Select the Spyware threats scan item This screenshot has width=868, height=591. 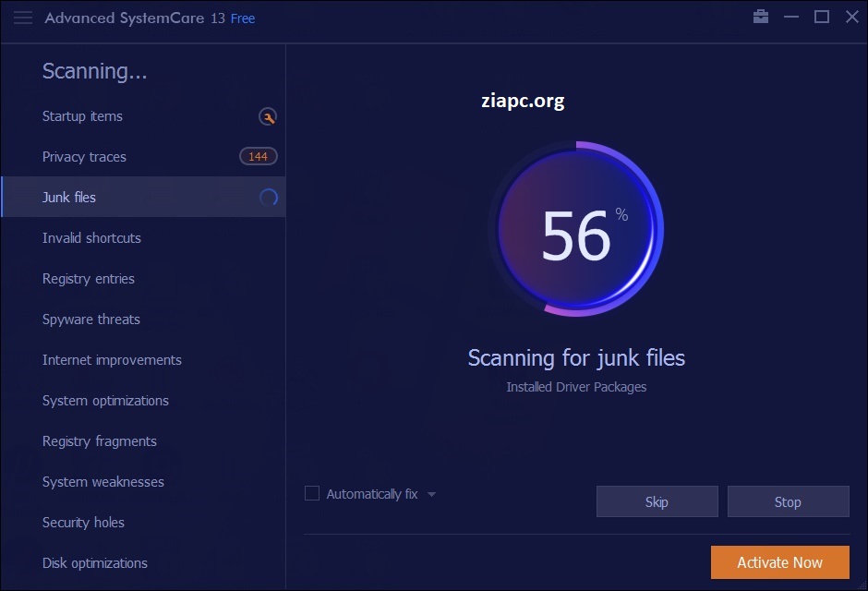pyautogui.click(x=90, y=320)
